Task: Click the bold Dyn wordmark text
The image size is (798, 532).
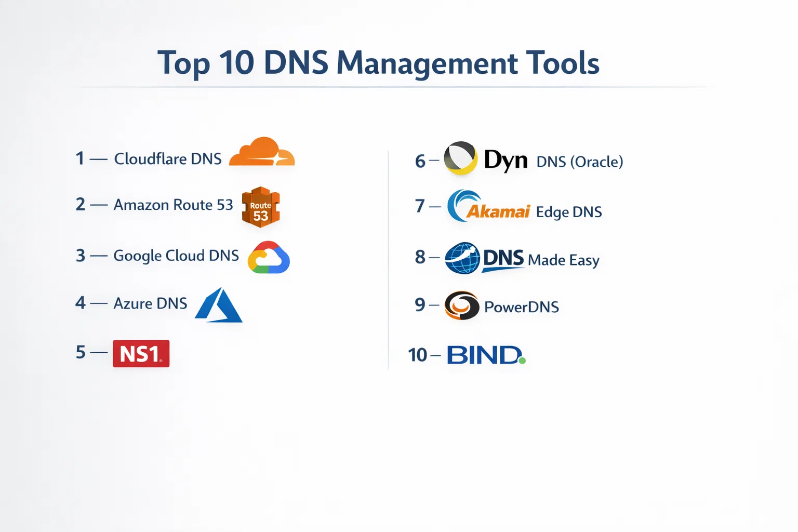Action: (x=506, y=159)
